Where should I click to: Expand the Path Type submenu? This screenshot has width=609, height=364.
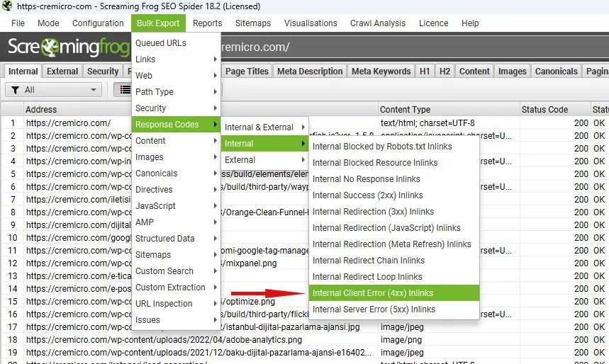tap(175, 92)
